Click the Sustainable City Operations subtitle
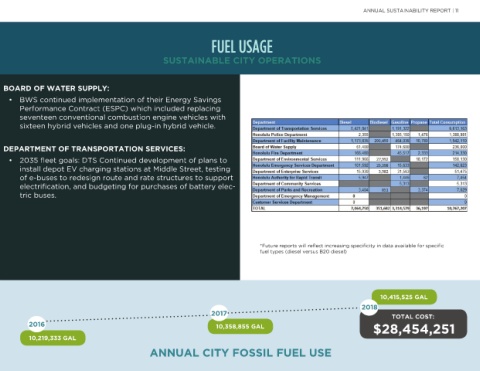Image resolution: width=480 pixels, height=371 pixels. pyautogui.click(x=242, y=61)
